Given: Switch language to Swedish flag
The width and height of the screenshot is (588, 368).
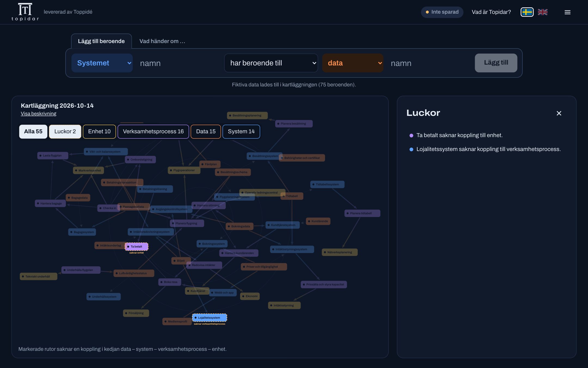Looking at the screenshot, I should pyautogui.click(x=527, y=12).
